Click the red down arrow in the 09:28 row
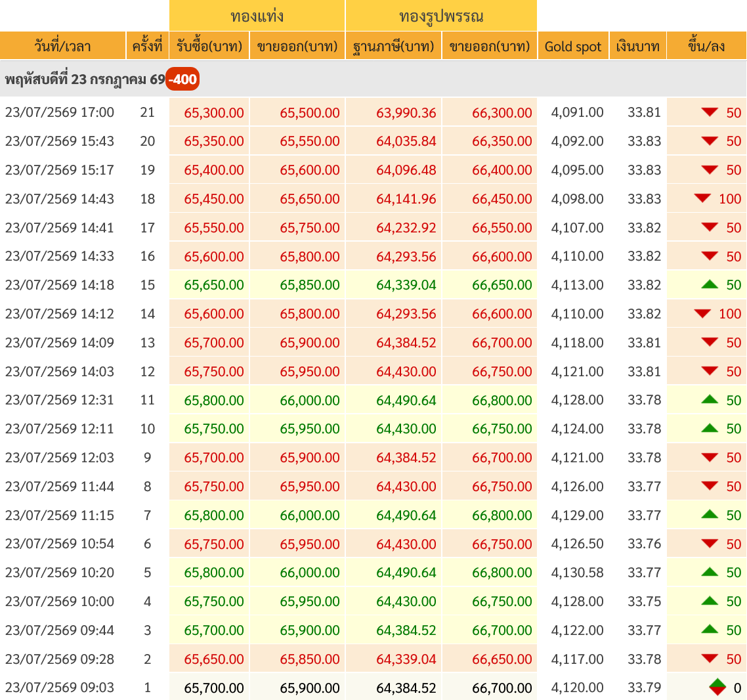The height and width of the screenshot is (700, 747). [x=710, y=659]
